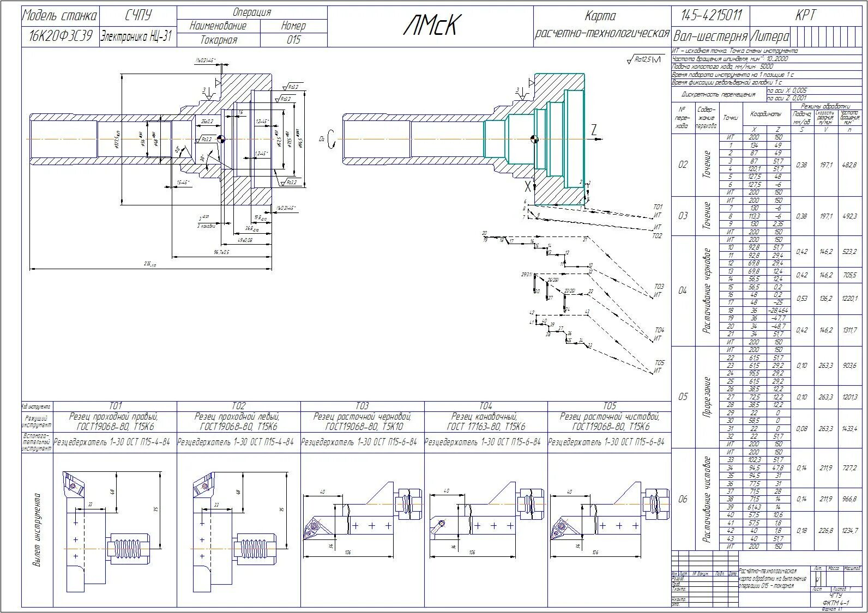Viewport: 868px width, 613px height.
Task: Click the "Вылет инструмента" vertical label
Action: click(x=38, y=530)
